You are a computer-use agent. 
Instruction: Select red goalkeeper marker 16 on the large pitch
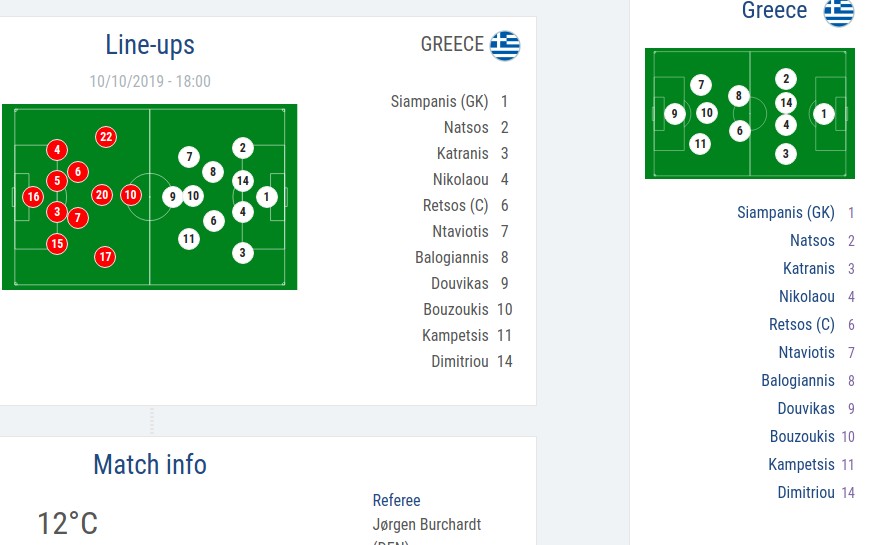(33, 197)
